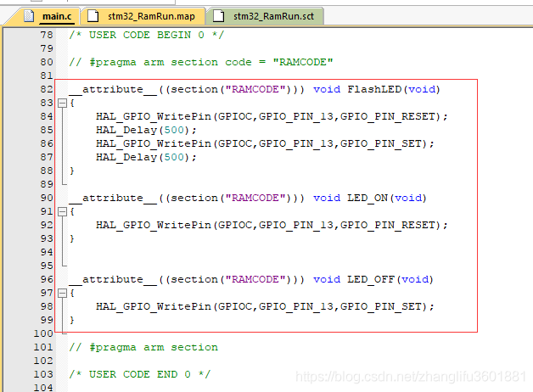Click line number 101 in the gutter
The image size is (533, 392).
(43, 347)
